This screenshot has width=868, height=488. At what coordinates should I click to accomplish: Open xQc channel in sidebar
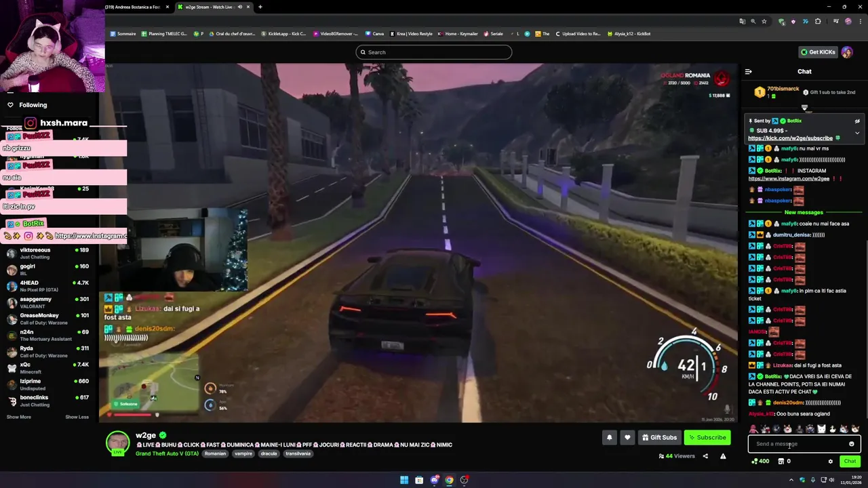[x=47, y=367]
